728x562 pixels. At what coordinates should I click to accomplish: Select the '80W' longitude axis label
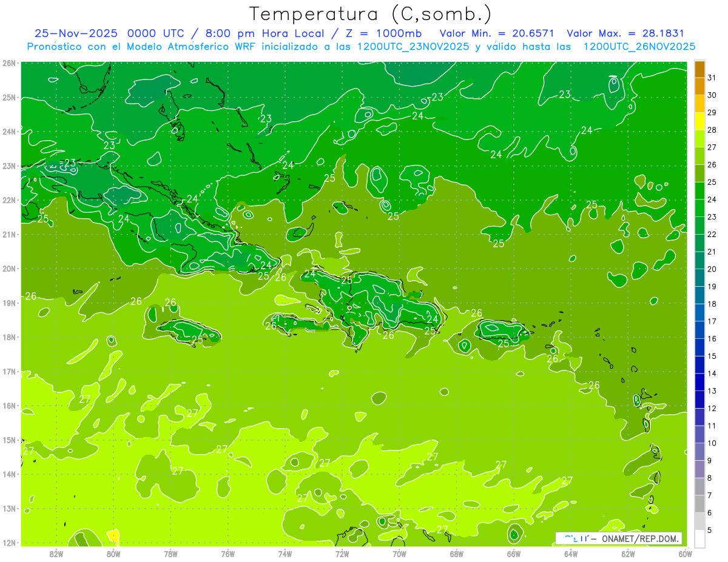[x=113, y=553]
